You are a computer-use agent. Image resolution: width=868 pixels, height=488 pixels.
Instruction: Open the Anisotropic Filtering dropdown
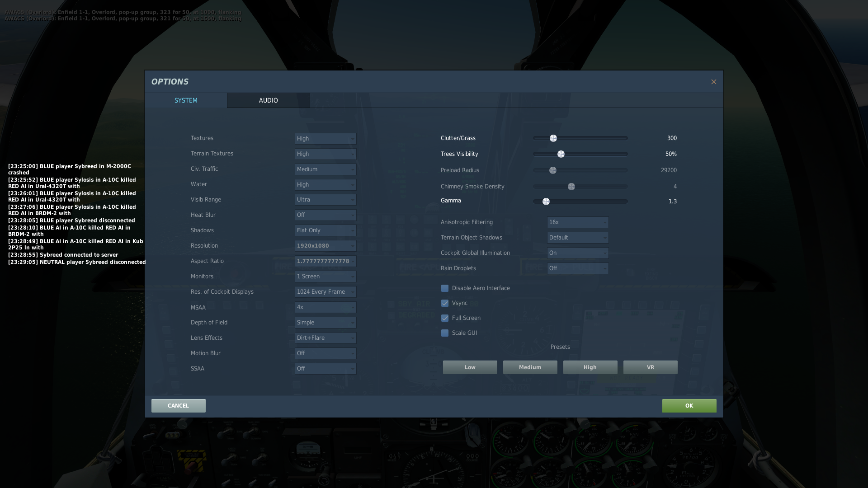click(578, 222)
